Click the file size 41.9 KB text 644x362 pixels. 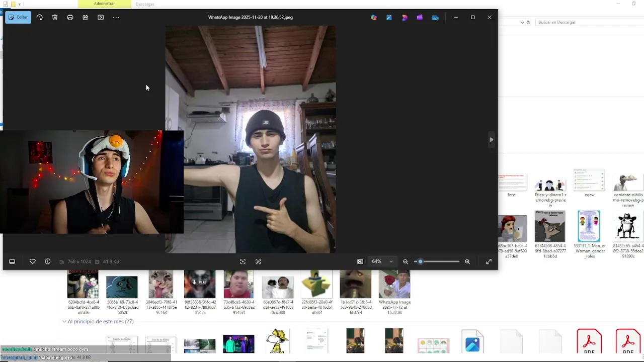111,261
